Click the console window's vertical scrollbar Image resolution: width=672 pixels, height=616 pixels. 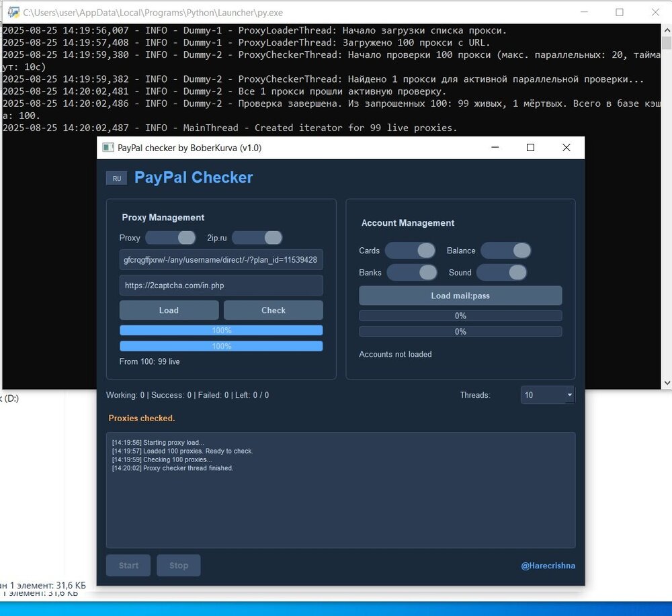coord(666,202)
